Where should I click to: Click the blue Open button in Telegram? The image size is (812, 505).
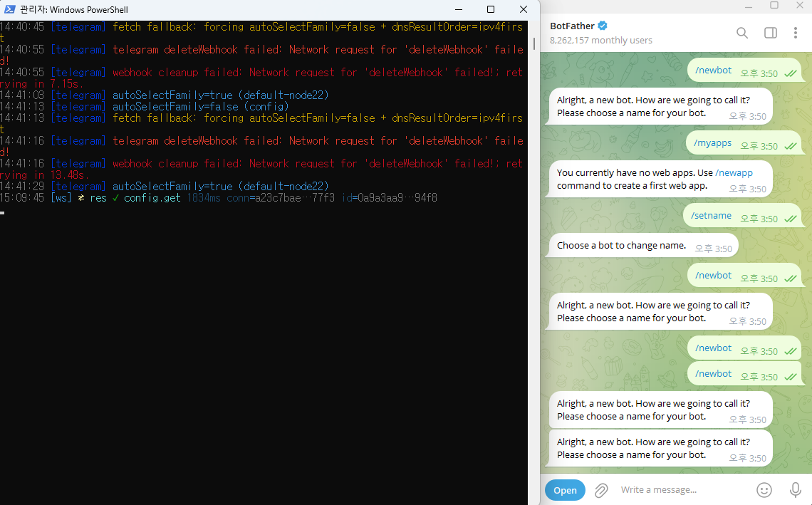click(x=565, y=490)
